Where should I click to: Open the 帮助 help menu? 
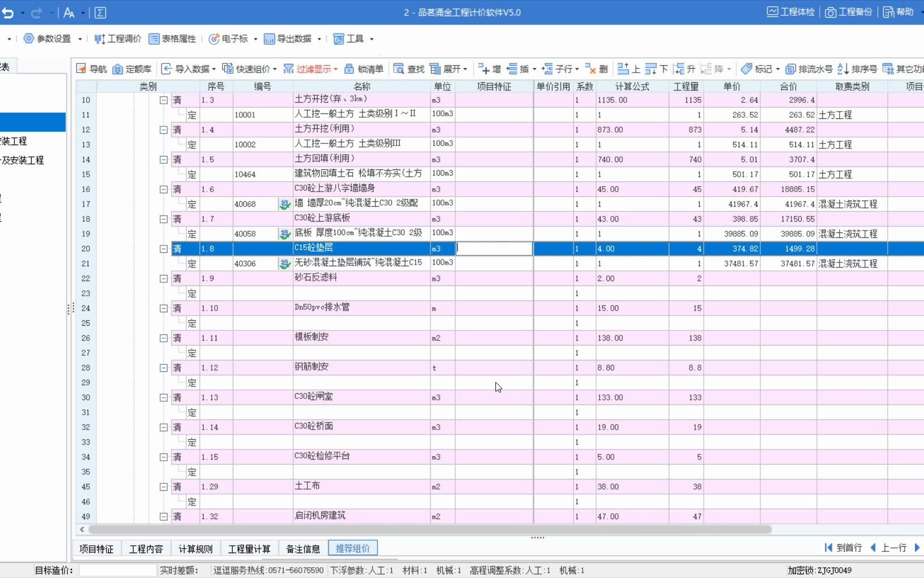tap(899, 12)
